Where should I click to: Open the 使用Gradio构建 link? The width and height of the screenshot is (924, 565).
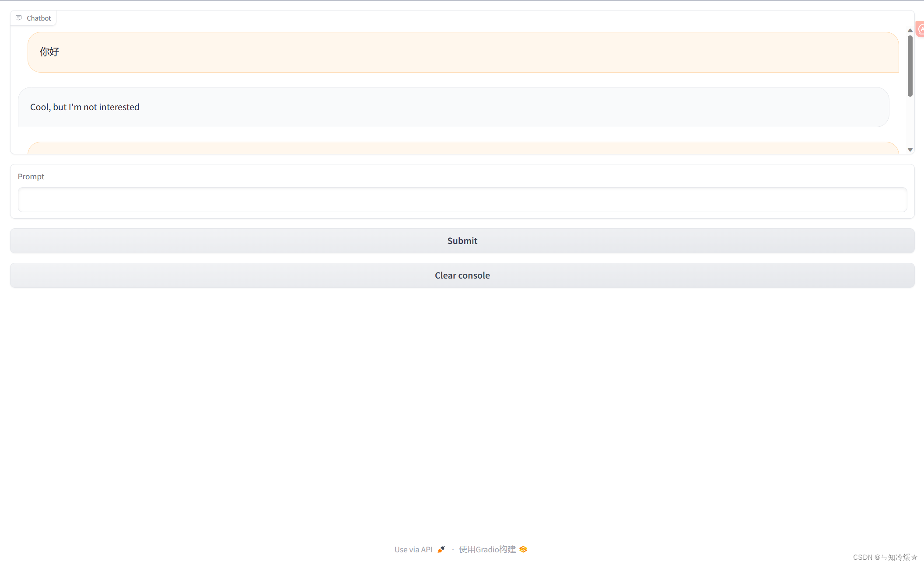(487, 549)
